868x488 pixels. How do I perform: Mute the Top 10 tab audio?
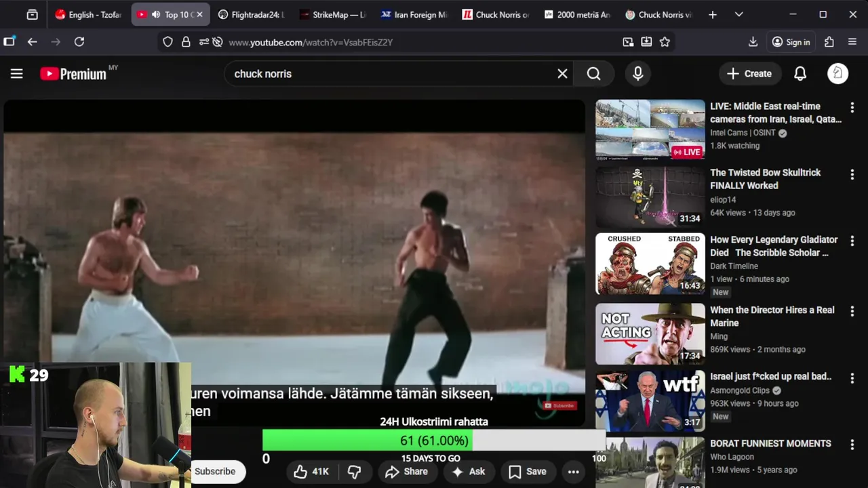(x=156, y=14)
